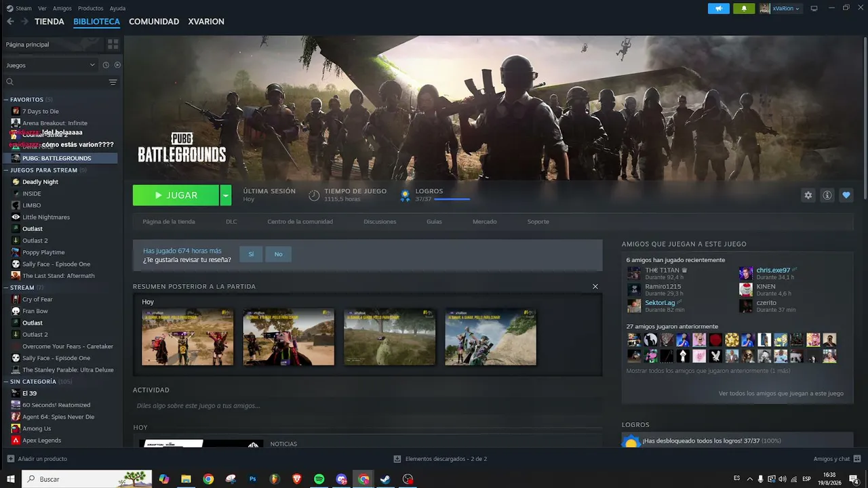Viewport: 868px width, 488px height.
Task: Click the library search field
Action: click(x=56, y=82)
